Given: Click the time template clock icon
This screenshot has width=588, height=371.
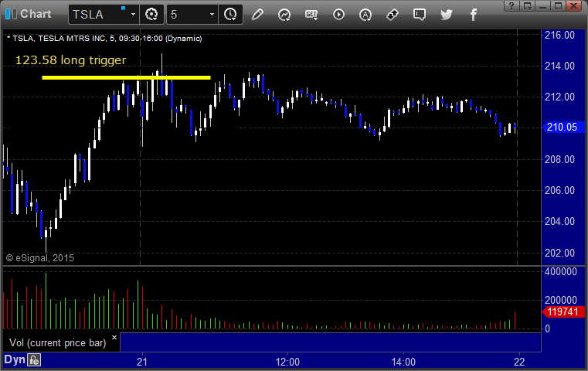Looking at the screenshot, I should point(230,15).
